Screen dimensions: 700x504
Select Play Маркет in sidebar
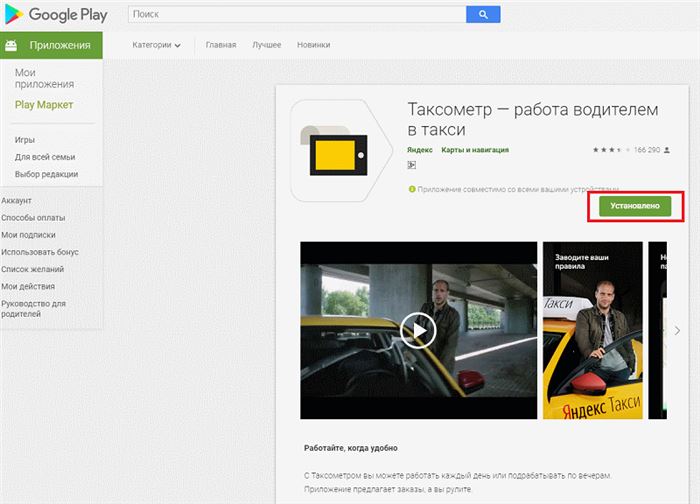click(44, 105)
